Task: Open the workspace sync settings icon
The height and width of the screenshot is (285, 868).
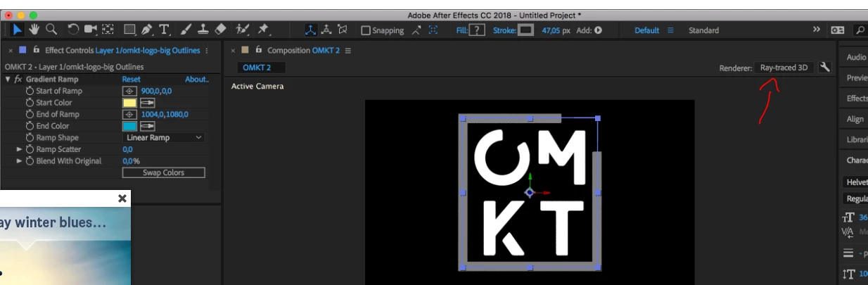Action: pyautogui.click(x=837, y=30)
